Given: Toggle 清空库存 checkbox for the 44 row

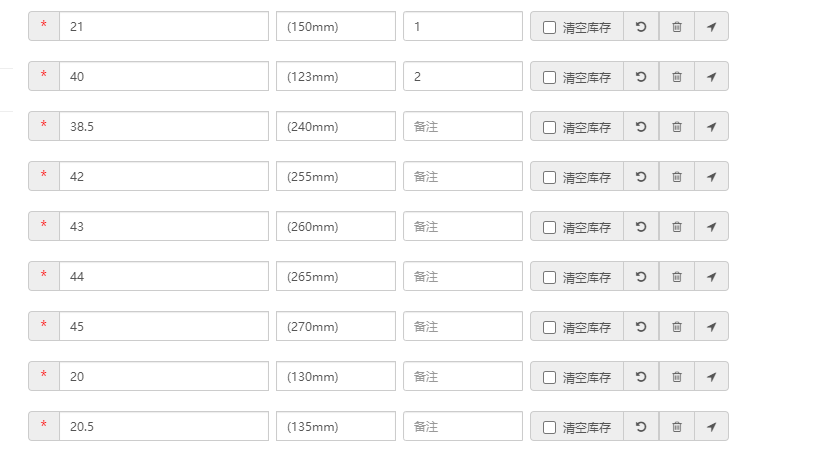Looking at the screenshot, I should 549,277.
